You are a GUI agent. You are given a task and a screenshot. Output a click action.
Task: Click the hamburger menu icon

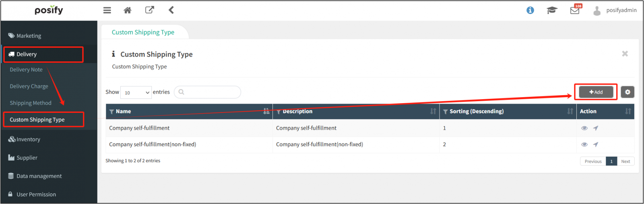107,10
